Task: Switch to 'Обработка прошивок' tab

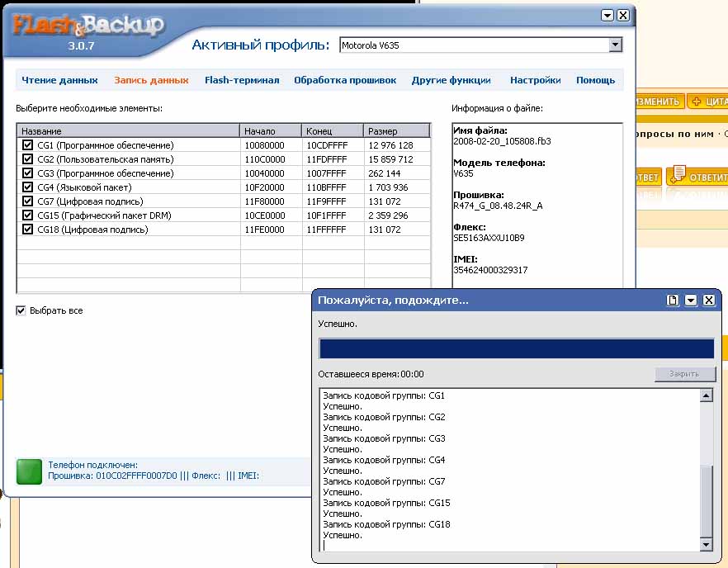Action: 345,80
